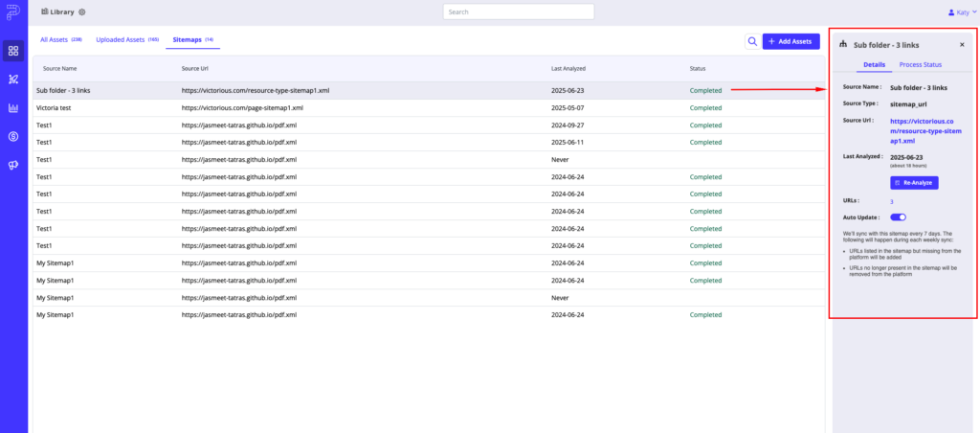Select the Victoria test row
Viewport: 980px width, 433px height.
429,107
